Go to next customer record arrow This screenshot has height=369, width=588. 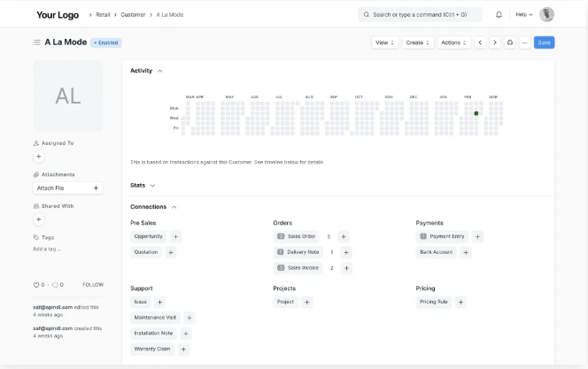(x=495, y=42)
